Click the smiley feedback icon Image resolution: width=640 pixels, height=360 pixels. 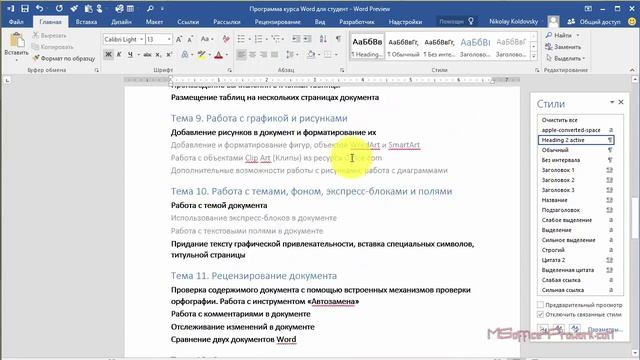(x=632, y=21)
